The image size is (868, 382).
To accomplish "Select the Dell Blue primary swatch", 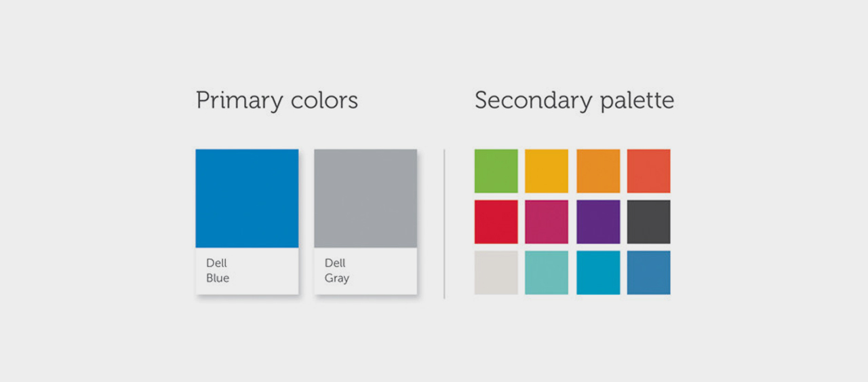I will (x=247, y=198).
